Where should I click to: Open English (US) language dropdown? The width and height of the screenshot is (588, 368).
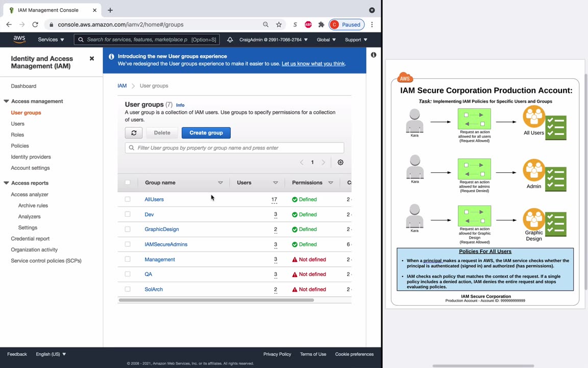point(51,354)
